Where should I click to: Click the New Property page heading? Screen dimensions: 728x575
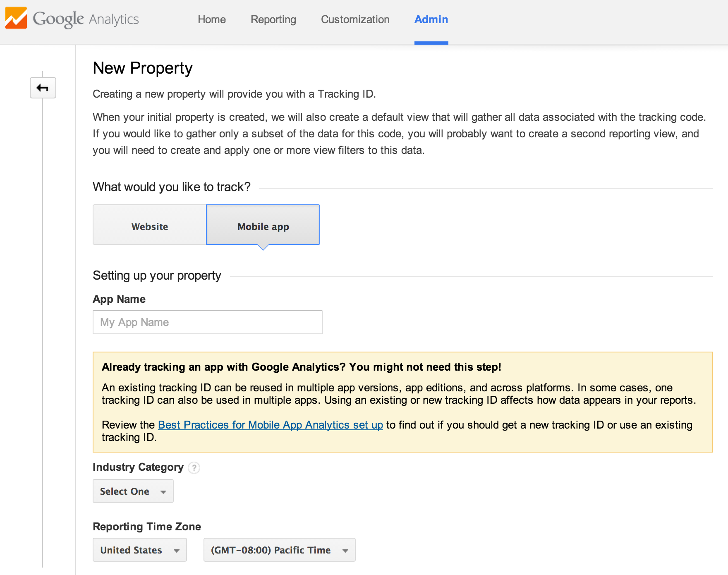tap(143, 68)
